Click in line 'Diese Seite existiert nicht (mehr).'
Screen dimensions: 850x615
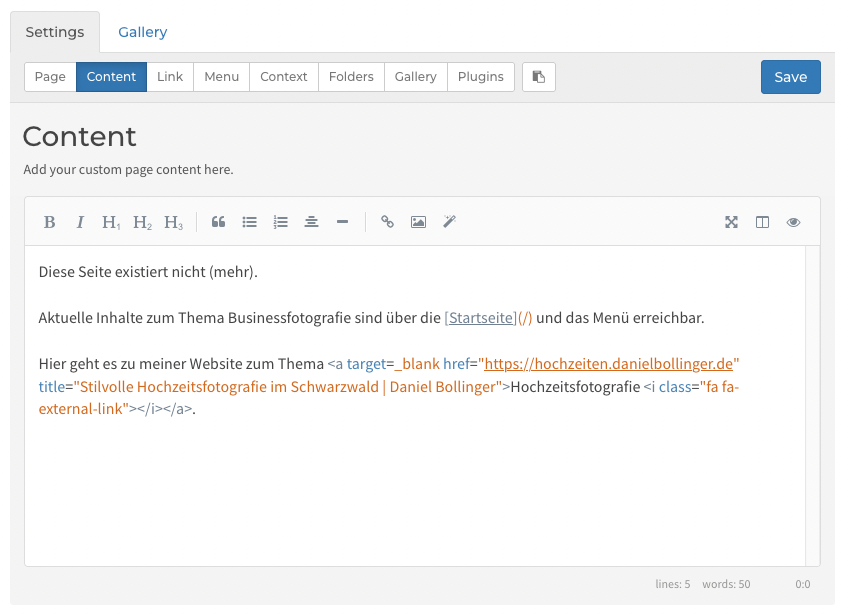[x=148, y=272]
